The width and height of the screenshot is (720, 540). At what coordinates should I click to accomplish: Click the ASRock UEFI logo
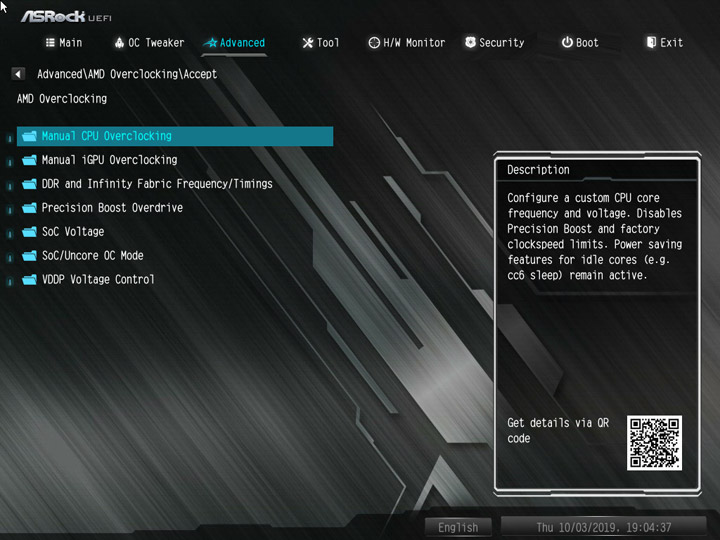pos(66,17)
